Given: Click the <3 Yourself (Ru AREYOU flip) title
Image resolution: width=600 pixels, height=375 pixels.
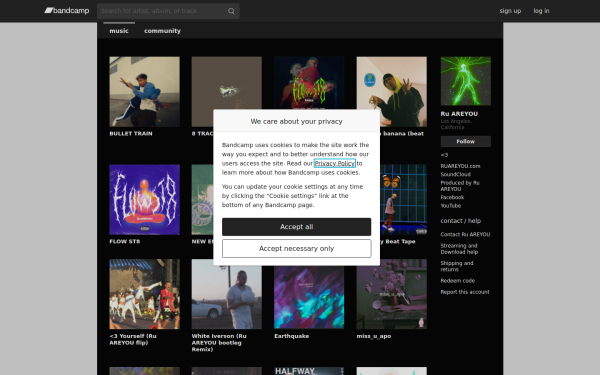Looking at the screenshot, I should [133, 339].
